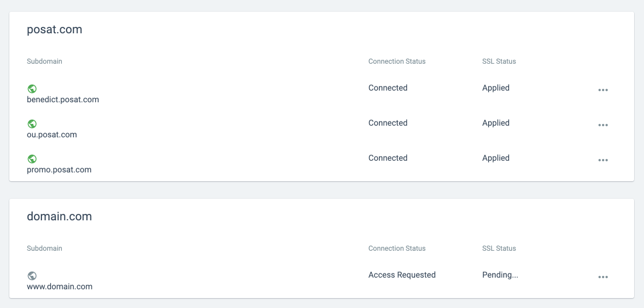Click Connection Status column header under posat.com
Viewport: 644px width, 308px height.
tap(396, 61)
